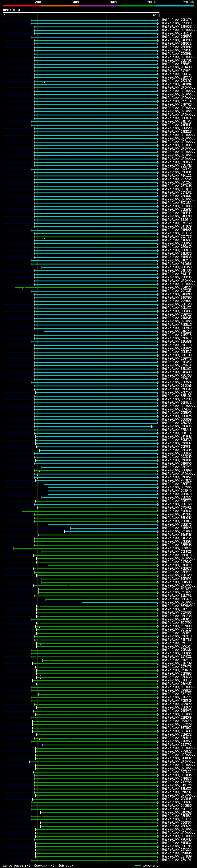The height and width of the screenshot is (868, 197).
Task: Click UniRef100_A1CWP6 label
Action: coord(176,349)
